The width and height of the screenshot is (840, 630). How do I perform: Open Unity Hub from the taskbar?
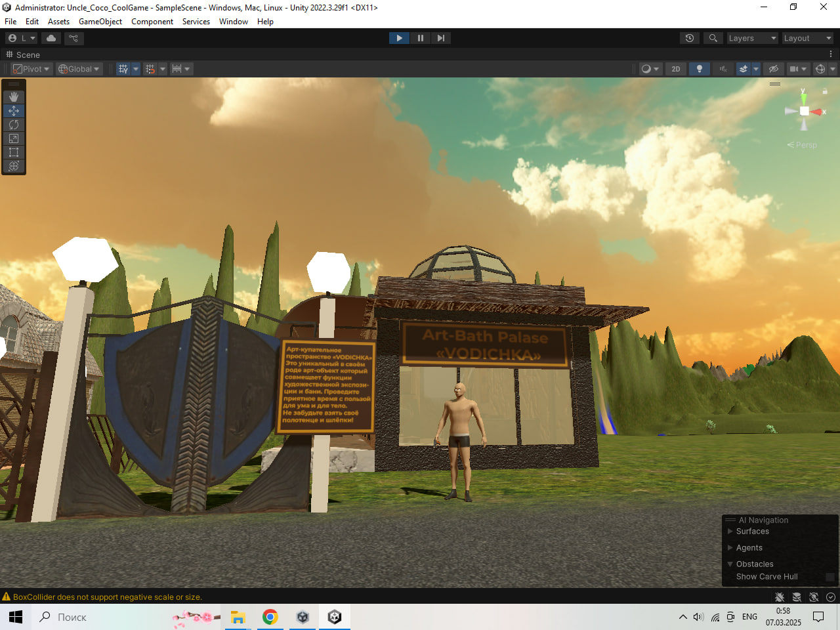pyautogui.click(x=303, y=617)
